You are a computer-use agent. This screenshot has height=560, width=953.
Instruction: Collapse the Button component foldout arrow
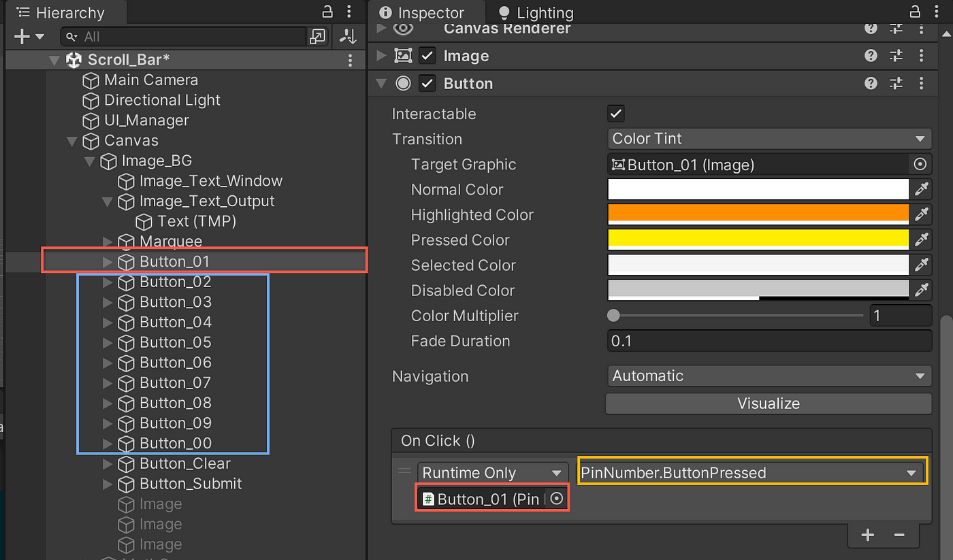381,84
